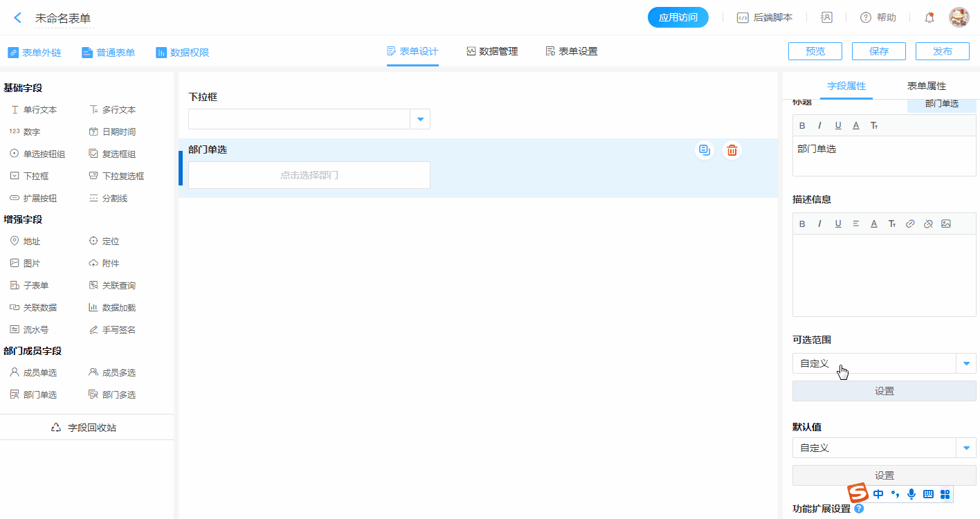
Task: Click the 发布 button
Action: [942, 51]
